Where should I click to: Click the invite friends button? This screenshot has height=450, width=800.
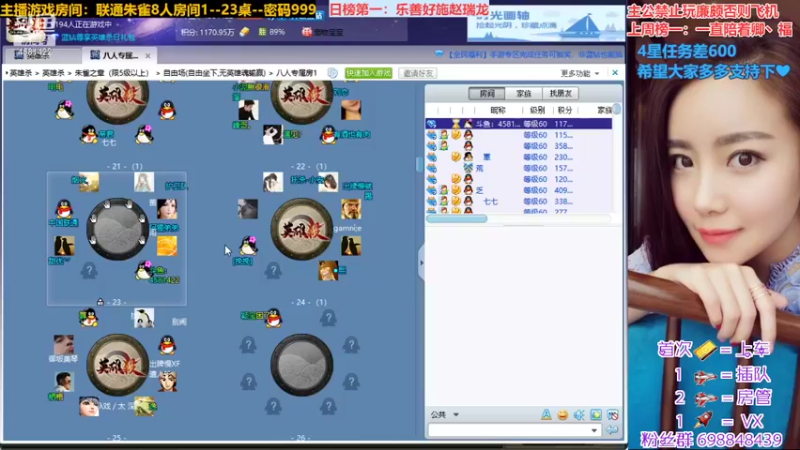tap(418, 73)
